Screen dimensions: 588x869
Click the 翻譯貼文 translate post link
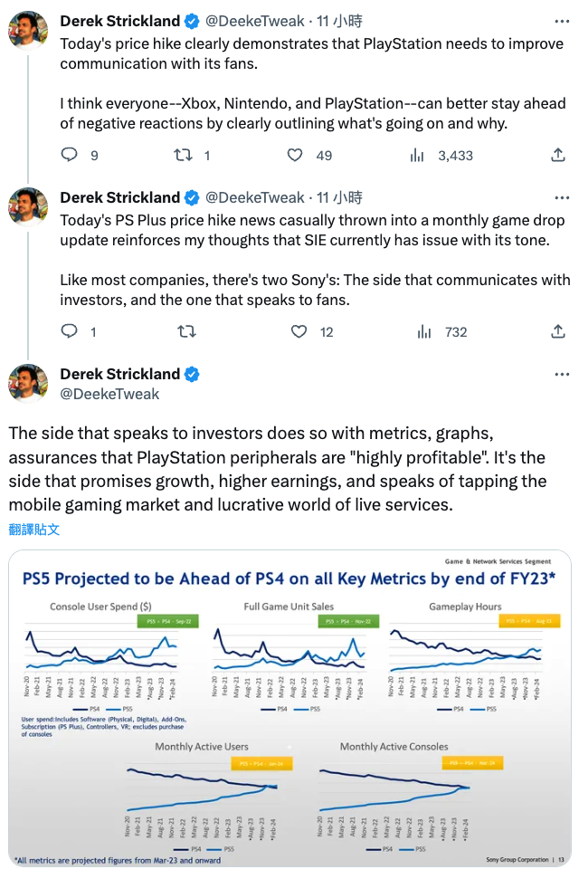click(33, 530)
